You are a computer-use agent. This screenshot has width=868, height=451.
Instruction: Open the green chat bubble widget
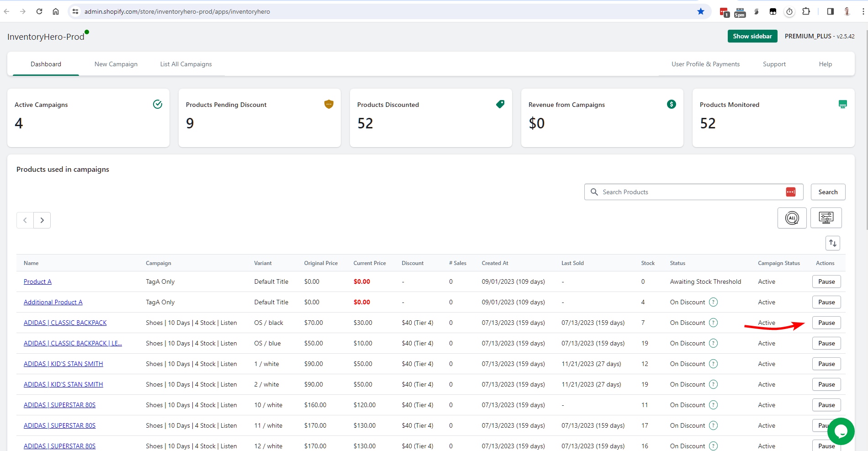[841, 431]
